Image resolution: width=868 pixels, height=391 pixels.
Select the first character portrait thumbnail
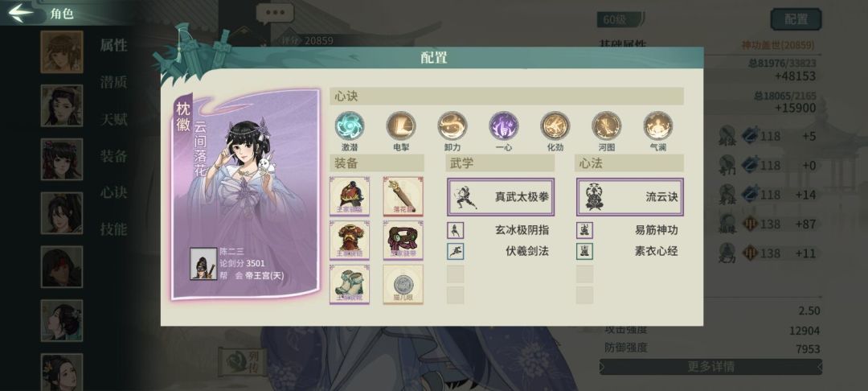(x=61, y=52)
